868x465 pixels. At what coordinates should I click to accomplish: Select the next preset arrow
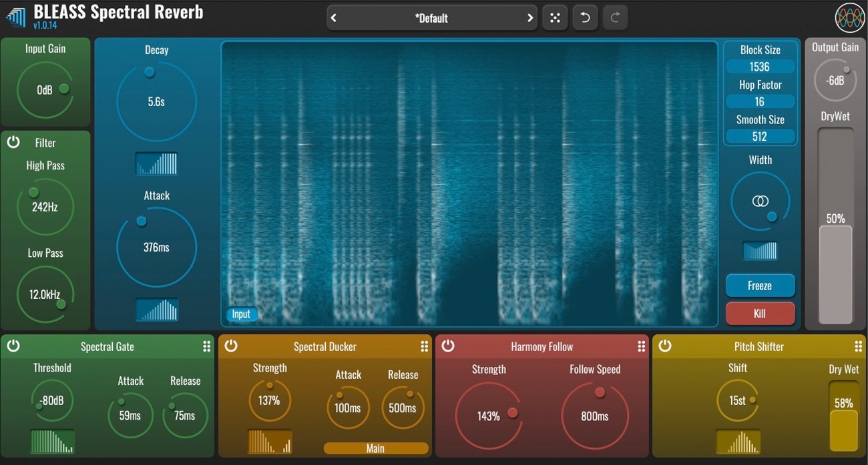pyautogui.click(x=530, y=18)
